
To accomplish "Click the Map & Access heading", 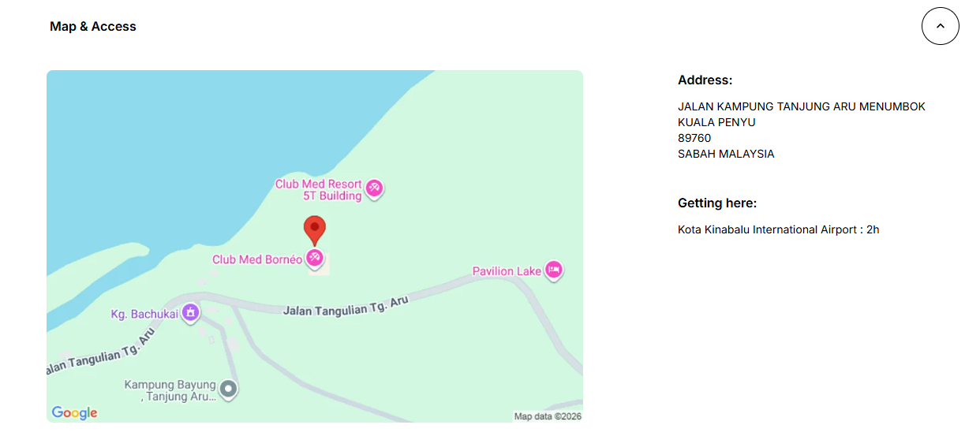I will [93, 26].
